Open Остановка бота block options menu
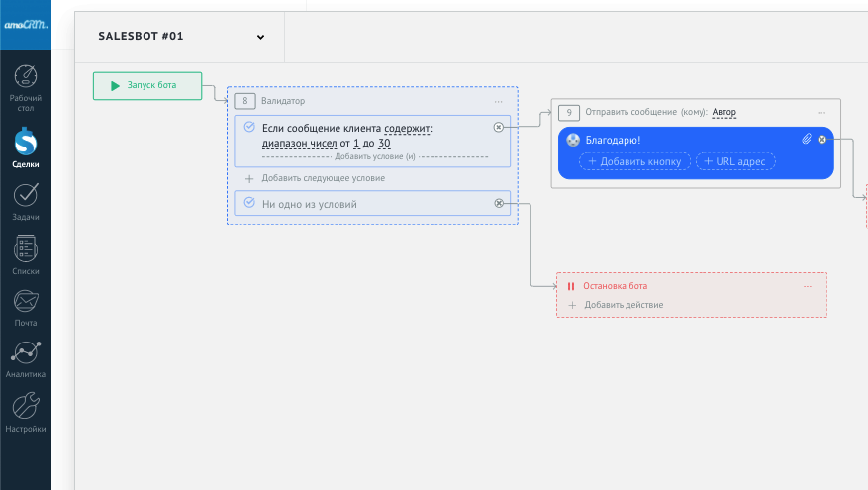Image resolution: width=868 pixels, height=490 pixels. point(808,286)
